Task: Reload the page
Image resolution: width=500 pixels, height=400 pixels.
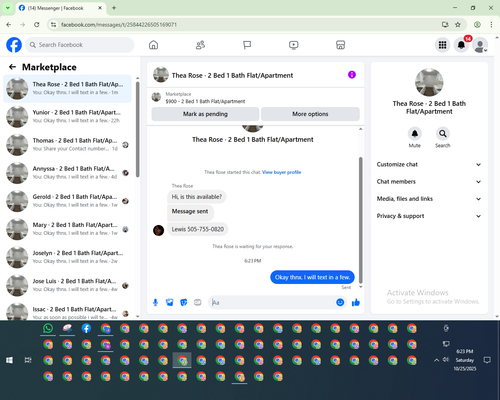Action: 37,24
